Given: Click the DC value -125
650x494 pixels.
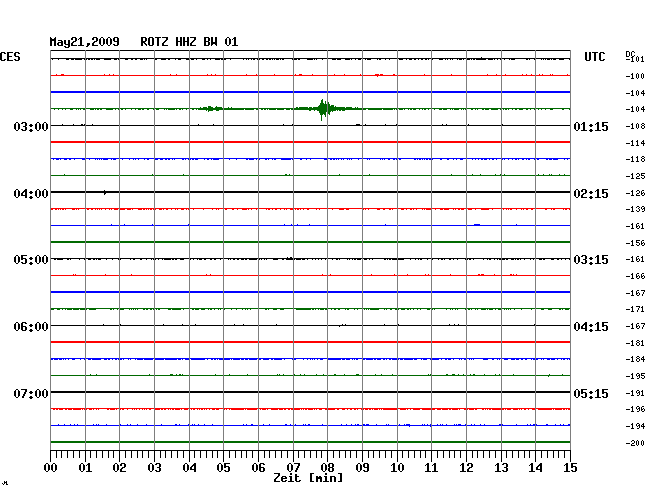Looking at the screenshot, I should 635,176.
